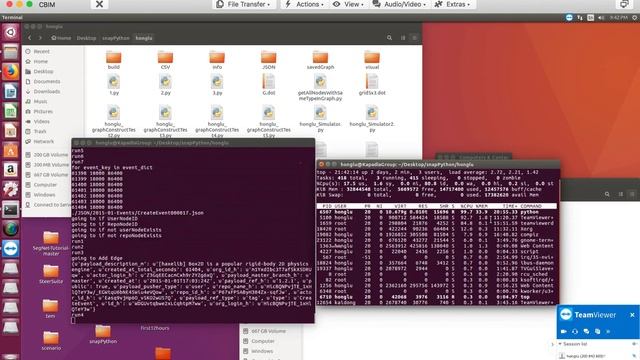Open the Terminal icon in the launcher
Screen dimensions: 640x360
pos(11,209)
